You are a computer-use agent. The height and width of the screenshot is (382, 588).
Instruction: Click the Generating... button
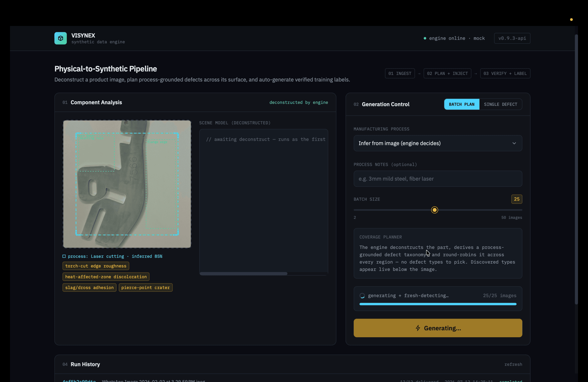[x=438, y=328]
